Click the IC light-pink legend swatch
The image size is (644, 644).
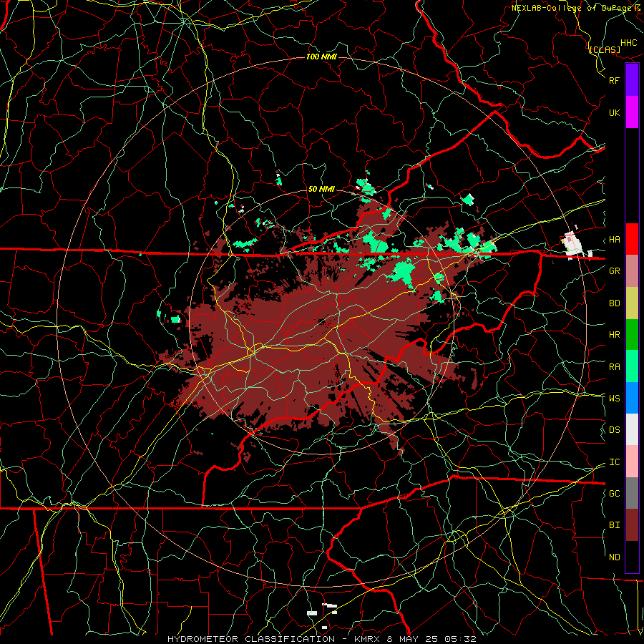tap(632, 462)
